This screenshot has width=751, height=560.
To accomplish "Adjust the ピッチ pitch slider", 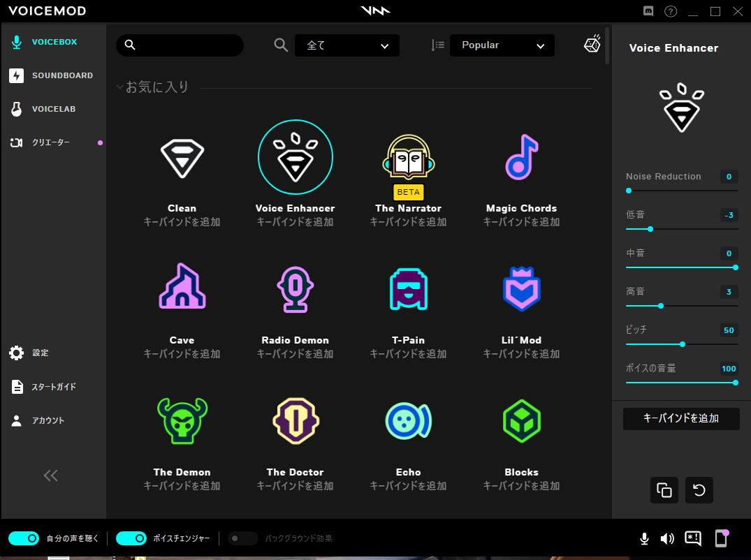I will point(682,344).
